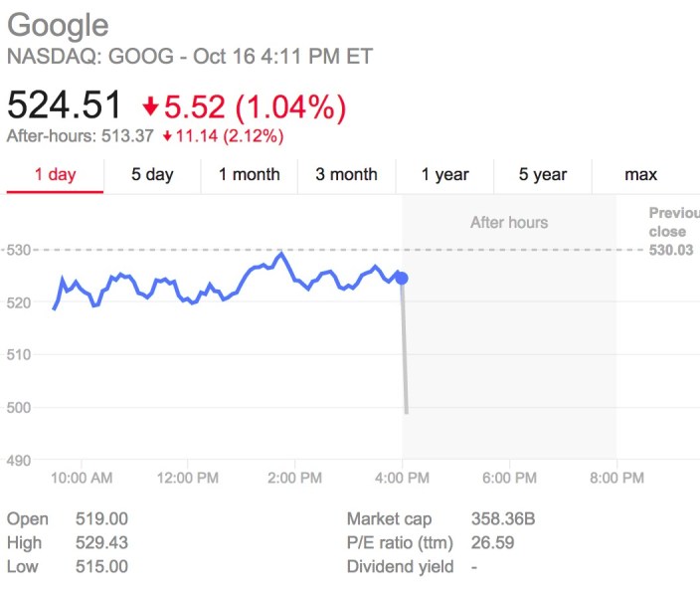
Task: Show the 3 month chart range
Action: click(346, 175)
